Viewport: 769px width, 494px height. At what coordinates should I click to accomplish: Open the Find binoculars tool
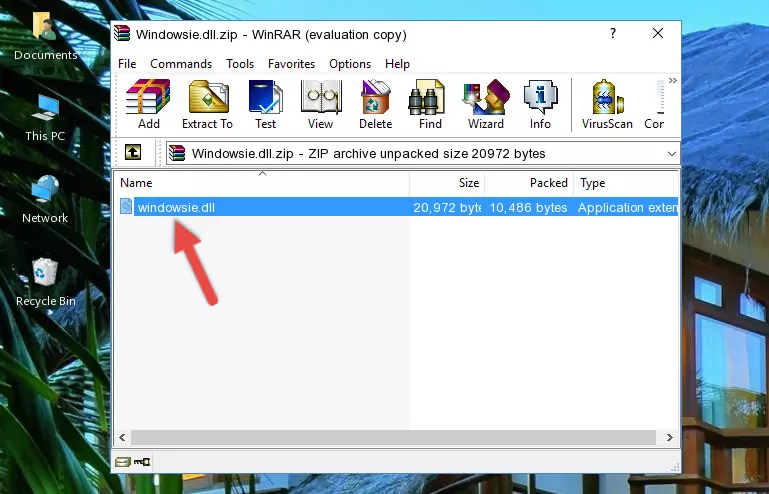(430, 104)
